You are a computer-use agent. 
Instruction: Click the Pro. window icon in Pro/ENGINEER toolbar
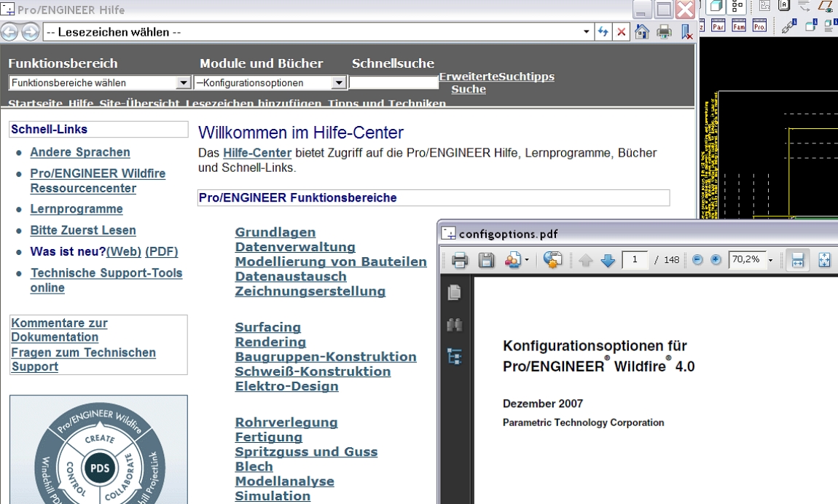click(x=759, y=25)
